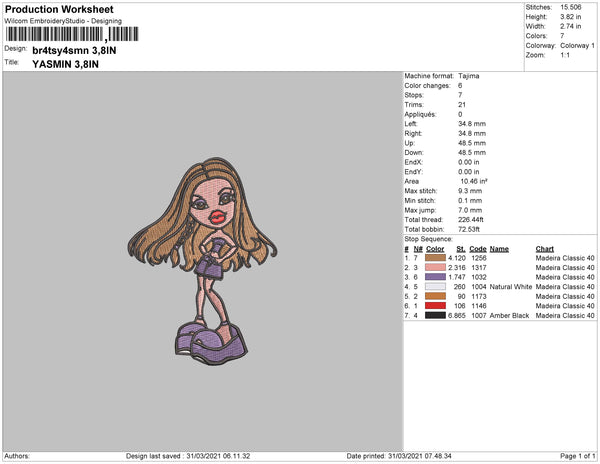Click the title YASMIN 3,8IN
Screen dimensions: 600x464
click(x=65, y=64)
